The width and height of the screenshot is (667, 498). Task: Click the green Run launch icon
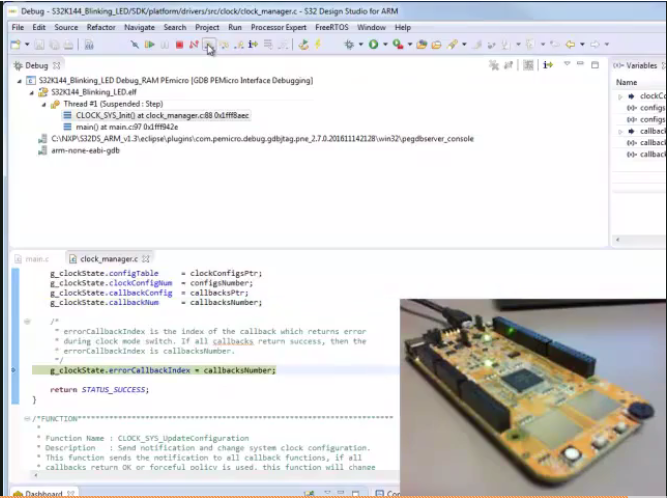(373, 44)
